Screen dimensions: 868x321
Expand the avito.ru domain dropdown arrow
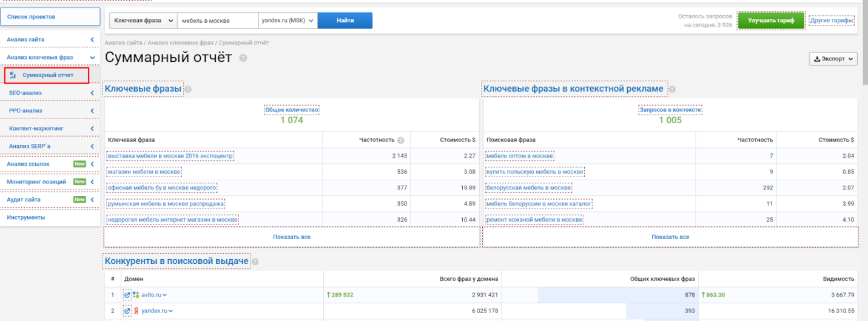[x=164, y=295]
